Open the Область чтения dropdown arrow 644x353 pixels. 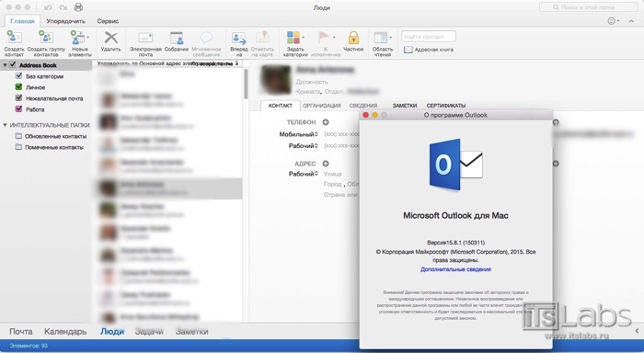[x=391, y=38]
